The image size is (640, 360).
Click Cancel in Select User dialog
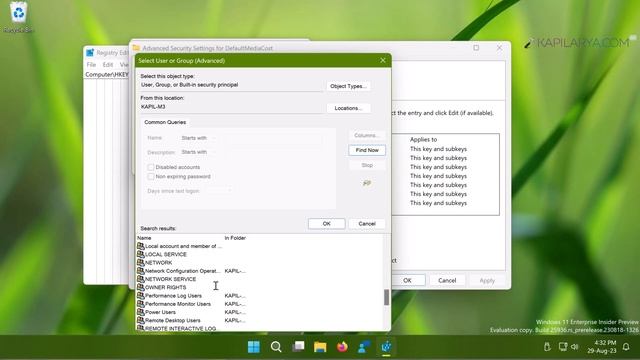(x=367, y=224)
